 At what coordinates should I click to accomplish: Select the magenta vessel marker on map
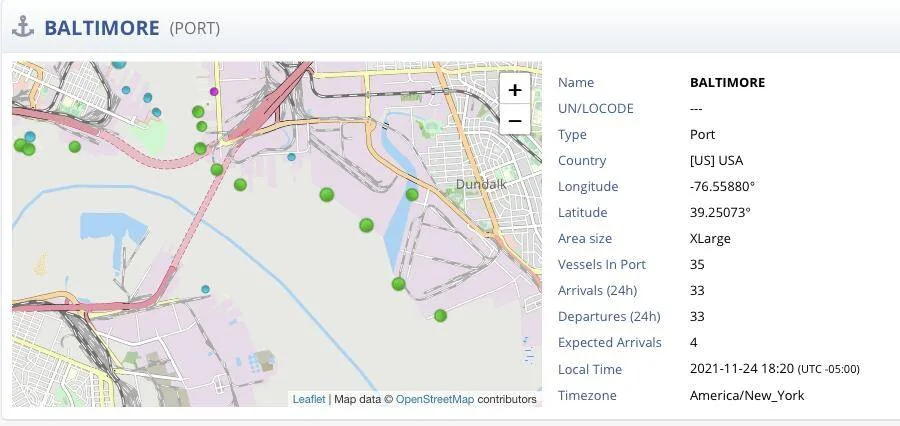point(214,91)
